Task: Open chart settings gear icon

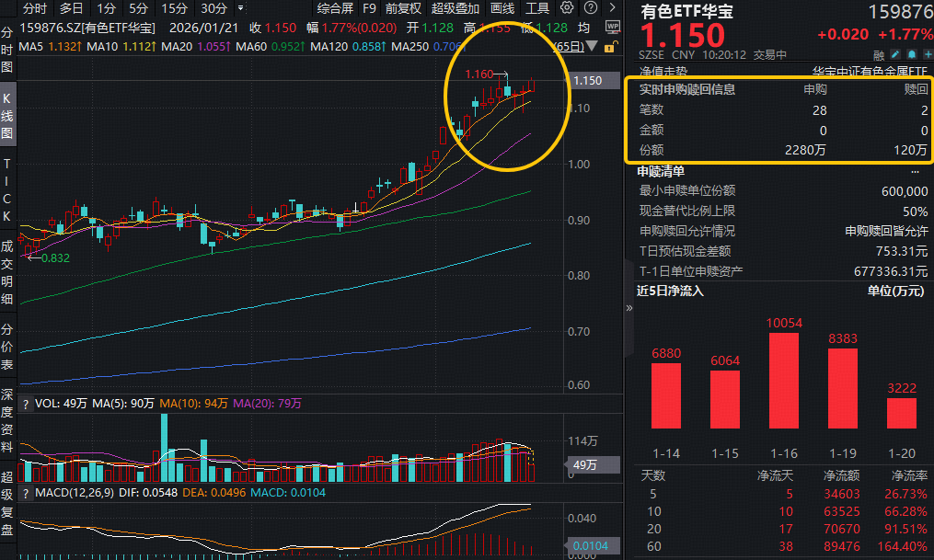Action: point(567,7)
